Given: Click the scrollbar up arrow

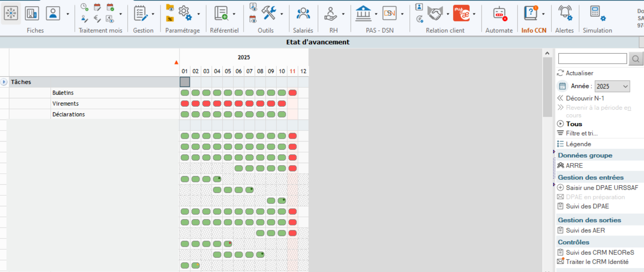Looking at the screenshot, I should [547, 53].
